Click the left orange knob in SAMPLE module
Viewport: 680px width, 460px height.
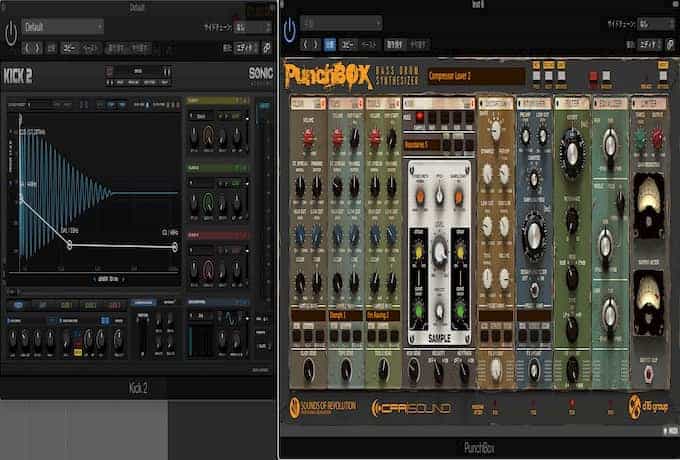(x=420, y=197)
